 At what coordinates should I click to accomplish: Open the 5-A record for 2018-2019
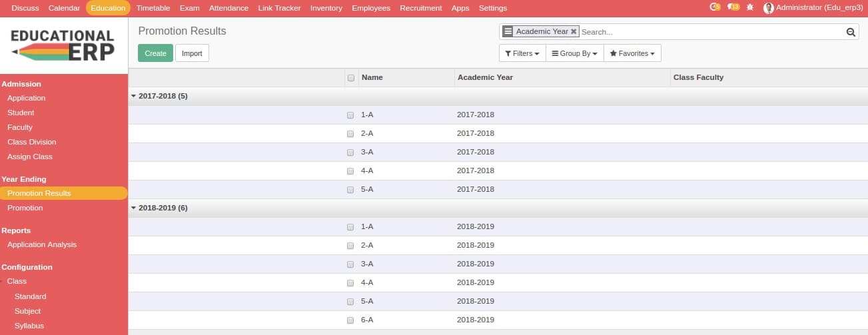498,301
